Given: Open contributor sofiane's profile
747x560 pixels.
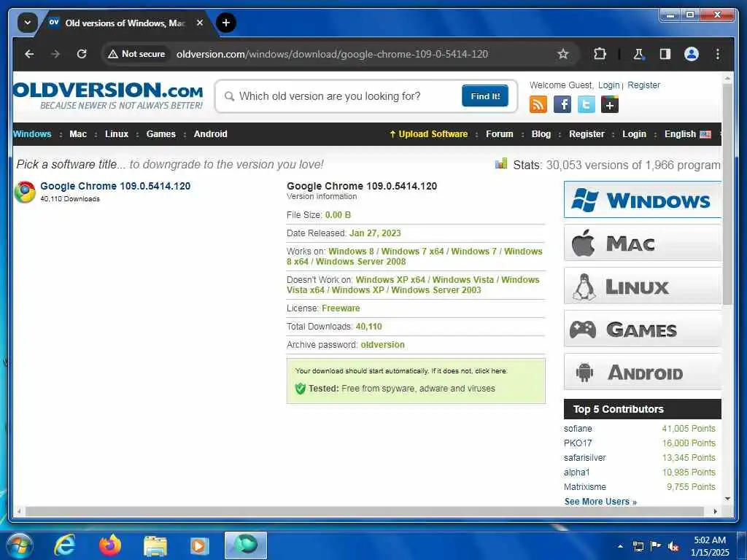Looking at the screenshot, I should [x=578, y=429].
